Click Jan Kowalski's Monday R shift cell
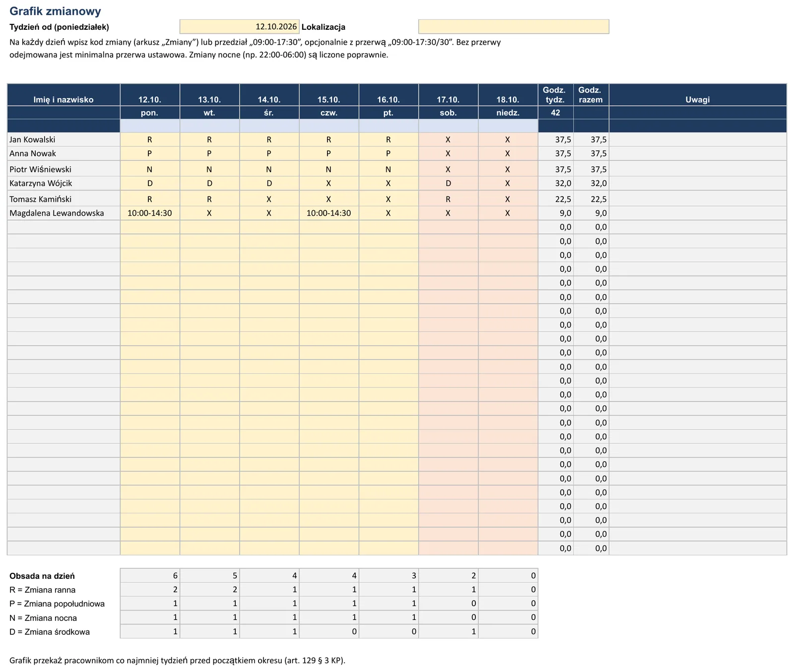Screen dimensions: 794x672 (150, 140)
